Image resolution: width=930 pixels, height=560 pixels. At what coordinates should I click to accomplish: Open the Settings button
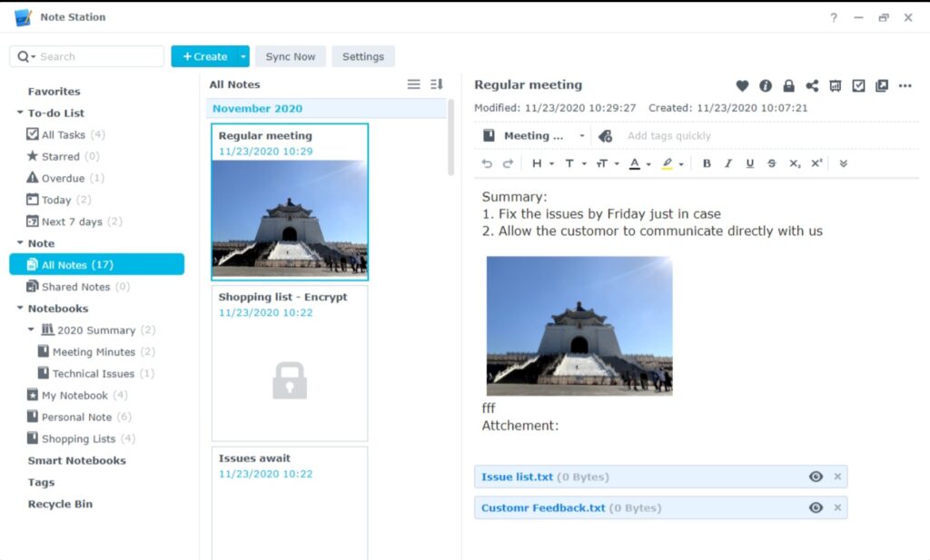click(363, 56)
